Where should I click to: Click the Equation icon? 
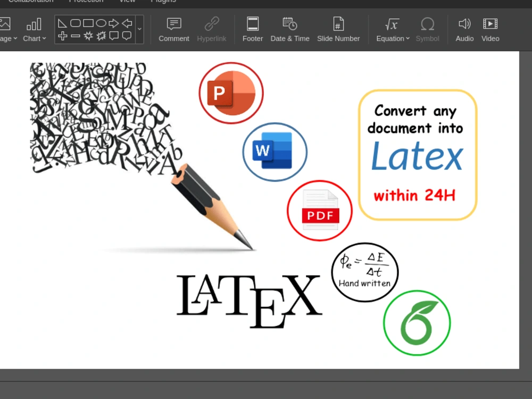[392, 24]
